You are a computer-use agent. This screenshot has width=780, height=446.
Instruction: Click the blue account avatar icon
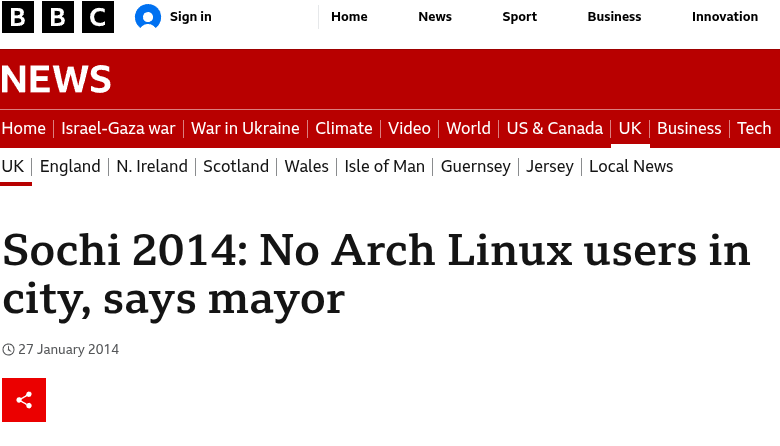point(148,17)
